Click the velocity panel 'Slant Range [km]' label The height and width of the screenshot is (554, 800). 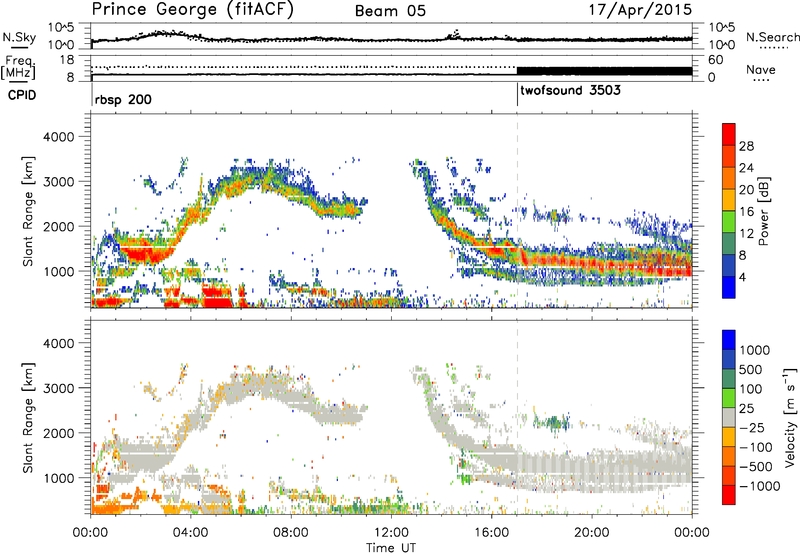click(28, 418)
